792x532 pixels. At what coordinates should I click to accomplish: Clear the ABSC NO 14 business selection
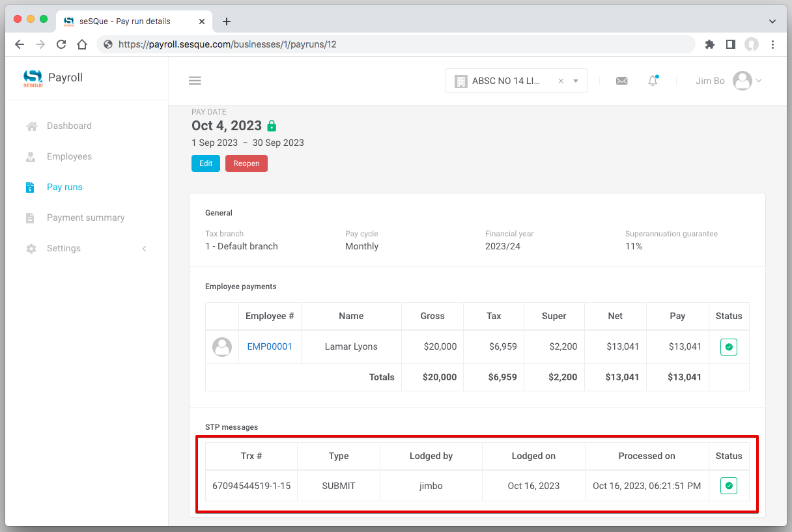[x=561, y=81]
